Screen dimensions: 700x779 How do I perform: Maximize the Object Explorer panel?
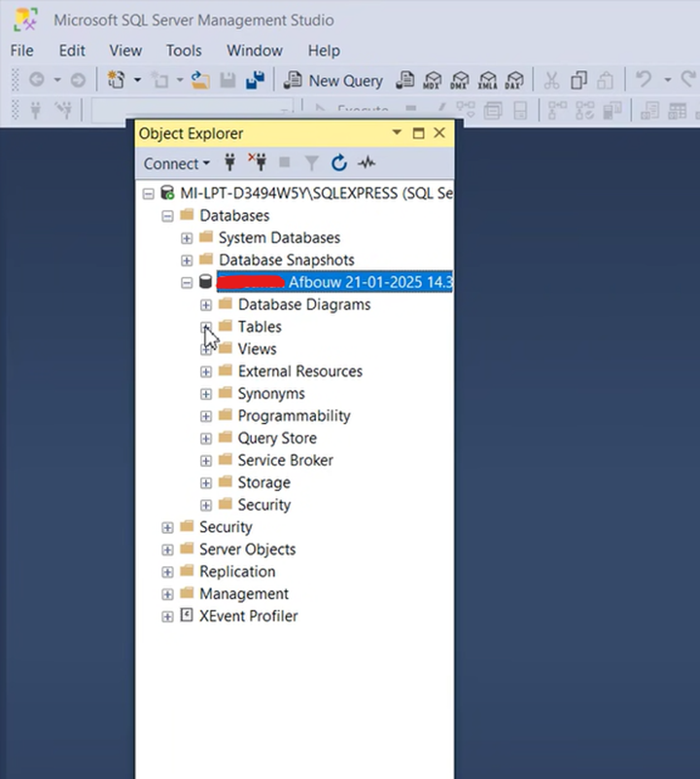418,133
